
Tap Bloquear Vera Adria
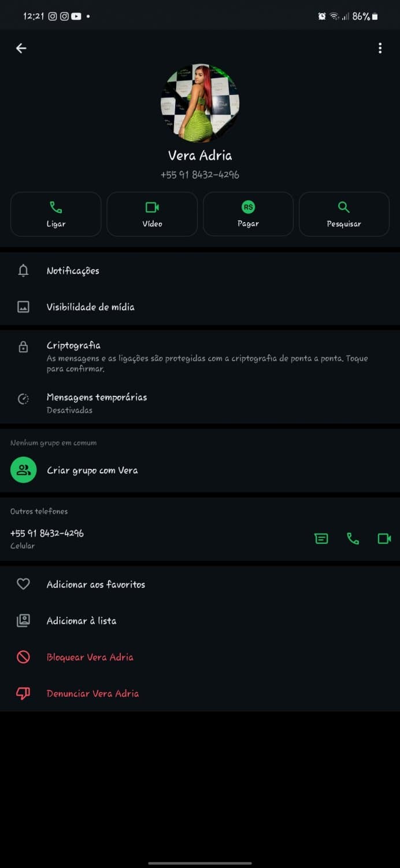(x=90, y=657)
